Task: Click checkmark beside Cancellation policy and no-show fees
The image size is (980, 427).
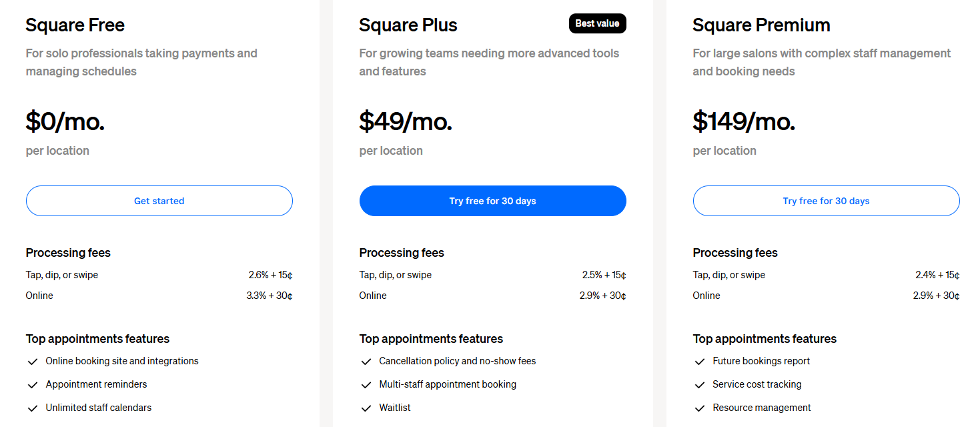Action: (x=366, y=362)
